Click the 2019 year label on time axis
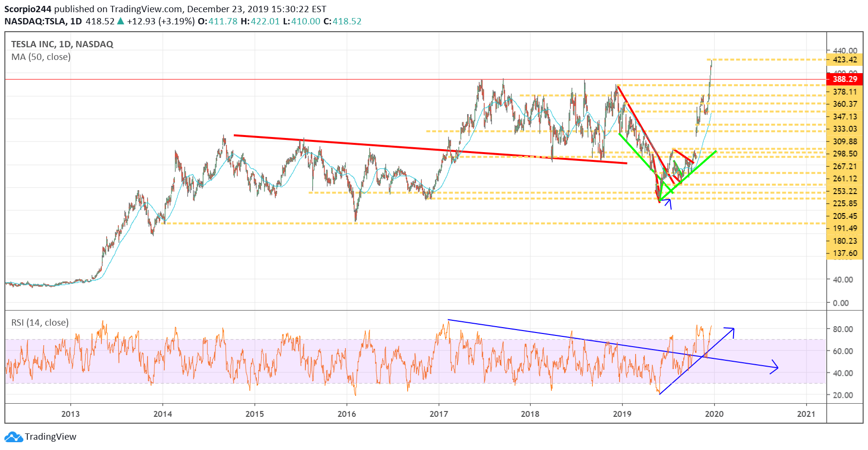The height and width of the screenshot is (450, 868). tap(622, 414)
